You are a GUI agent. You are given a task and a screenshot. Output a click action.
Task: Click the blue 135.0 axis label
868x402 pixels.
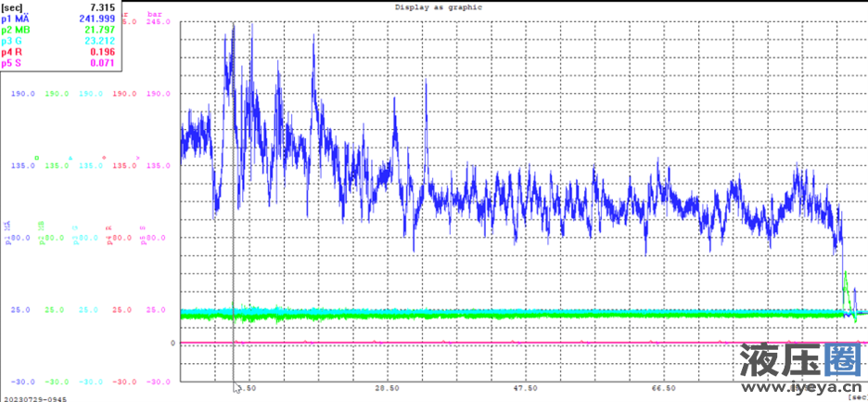click(x=23, y=166)
